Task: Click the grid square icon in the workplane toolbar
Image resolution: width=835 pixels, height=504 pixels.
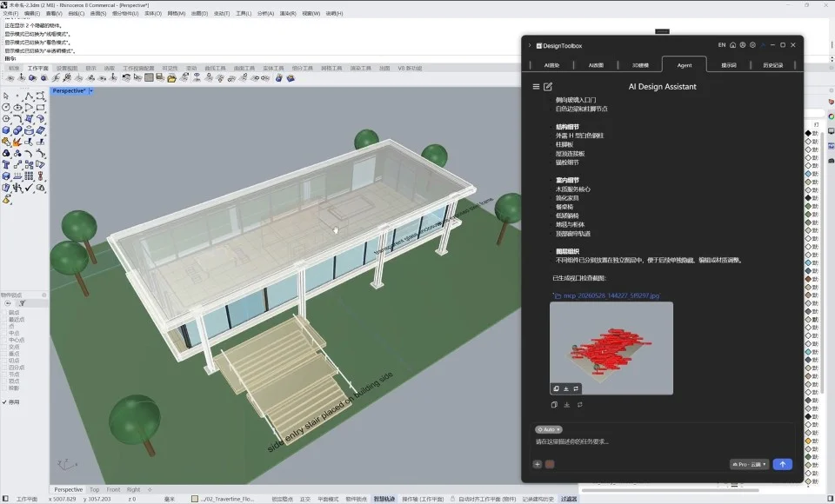Action: (149, 77)
